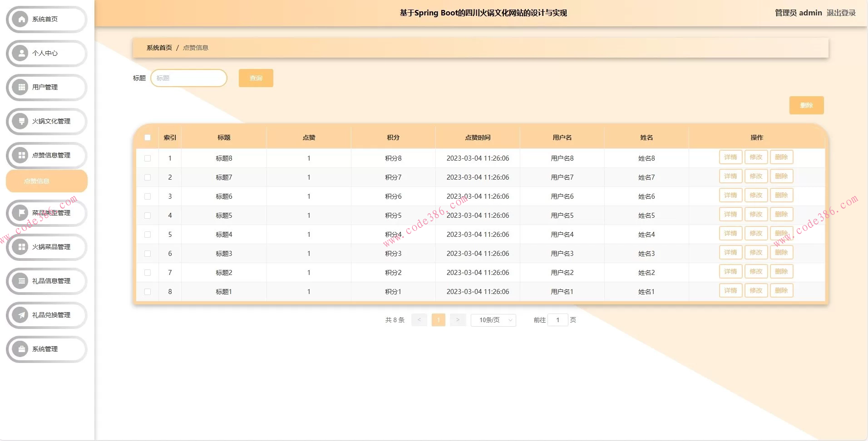Screen dimensions: 868x441
Task: Go to 系统首页 in the breadcrumb
Action: [159, 48]
